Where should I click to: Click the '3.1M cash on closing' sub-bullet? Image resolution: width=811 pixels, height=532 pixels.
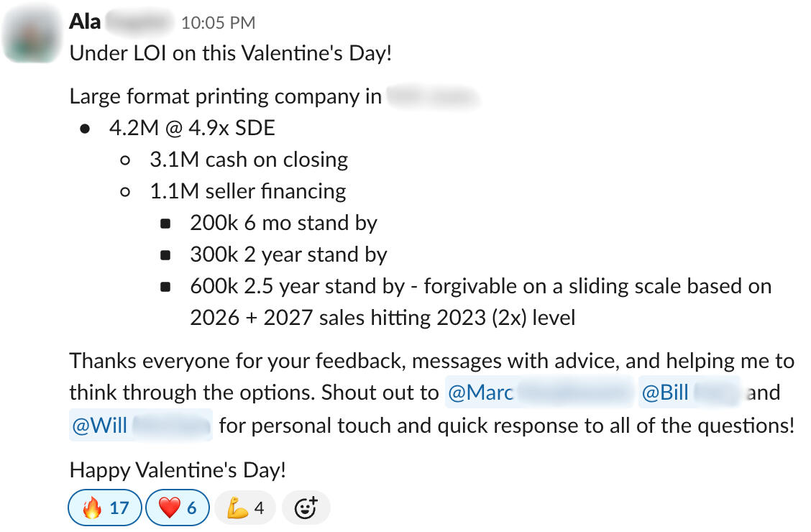coord(249,160)
